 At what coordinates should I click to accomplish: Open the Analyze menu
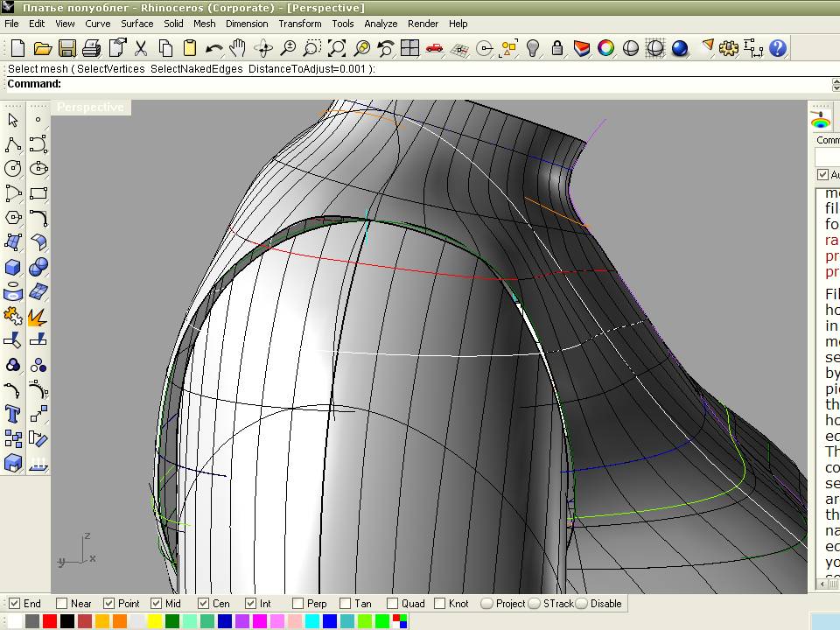381,24
